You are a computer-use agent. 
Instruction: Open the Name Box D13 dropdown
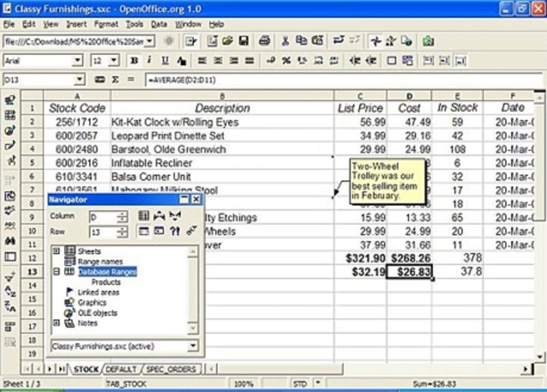tap(79, 79)
